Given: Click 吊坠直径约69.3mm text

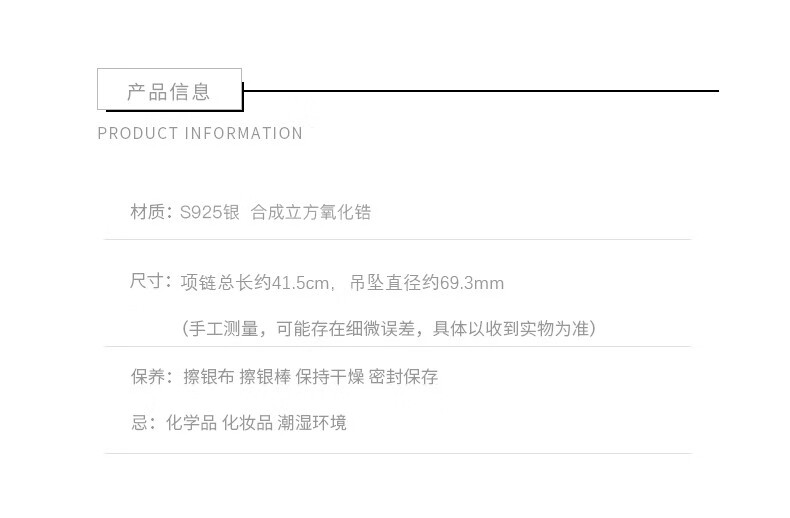Looking at the screenshot, I should [x=427, y=283].
